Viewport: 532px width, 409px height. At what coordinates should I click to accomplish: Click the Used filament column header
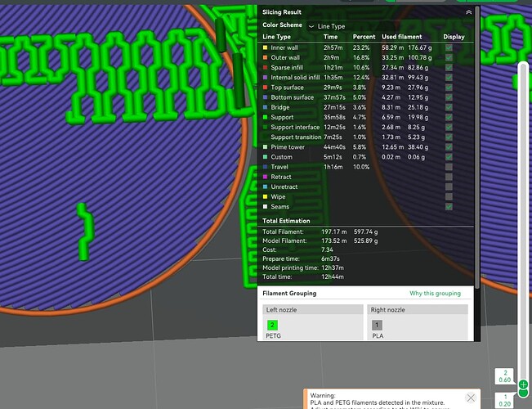point(402,37)
